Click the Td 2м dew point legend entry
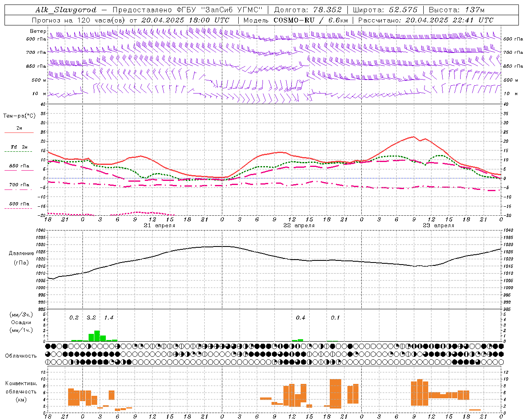Screen dimensions: 525x420 click(x=19, y=147)
